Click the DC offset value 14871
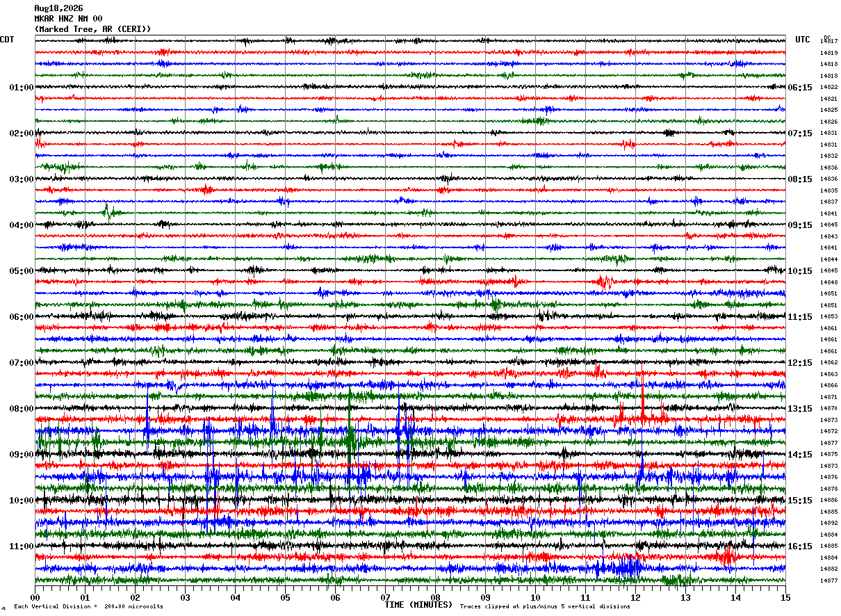 point(828,397)
